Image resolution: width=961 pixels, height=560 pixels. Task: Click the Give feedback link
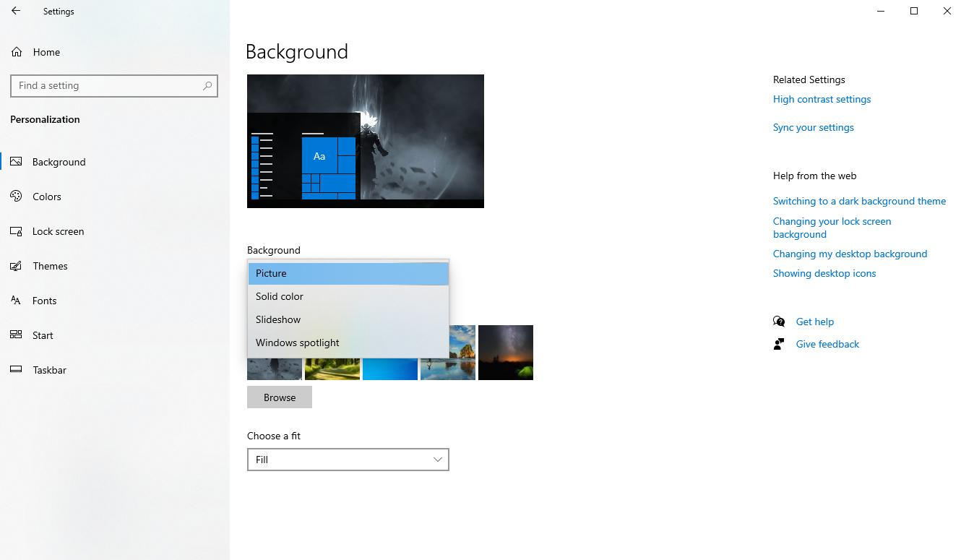click(x=827, y=344)
